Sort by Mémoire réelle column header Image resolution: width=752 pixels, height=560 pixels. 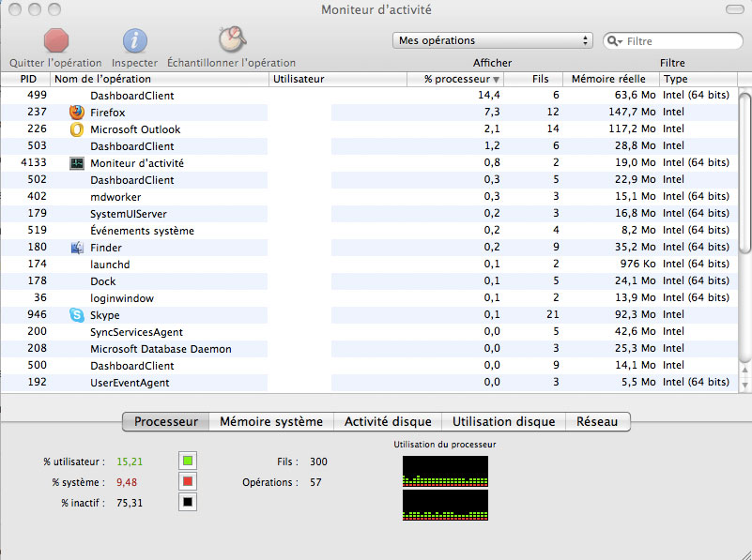click(611, 79)
